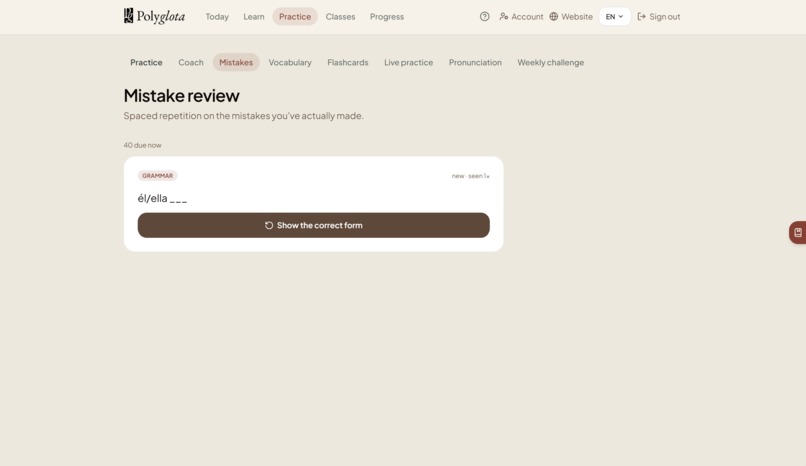Switch to the Coach tab
The height and width of the screenshot is (466, 806).
pyautogui.click(x=191, y=62)
